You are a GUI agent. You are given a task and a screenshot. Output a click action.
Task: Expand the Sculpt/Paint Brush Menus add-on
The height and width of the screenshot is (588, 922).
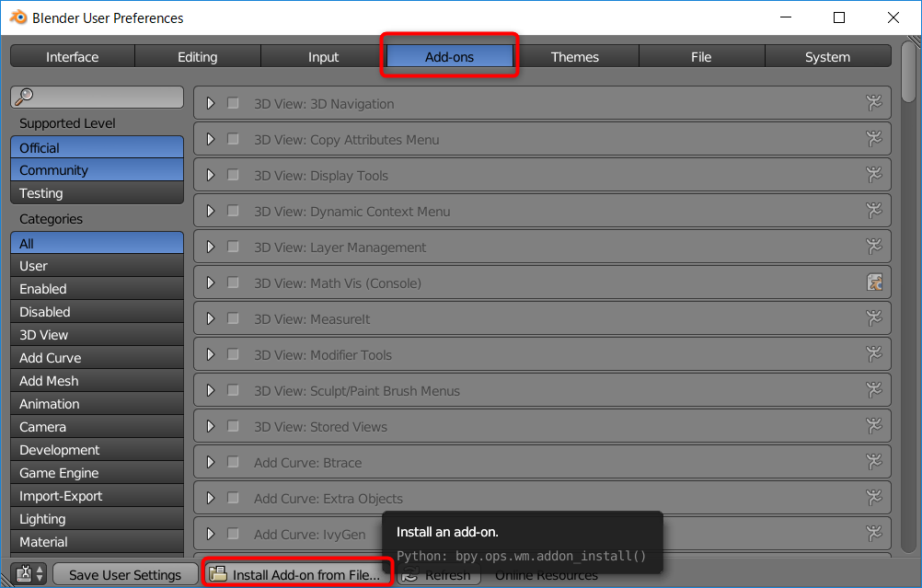(211, 390)
